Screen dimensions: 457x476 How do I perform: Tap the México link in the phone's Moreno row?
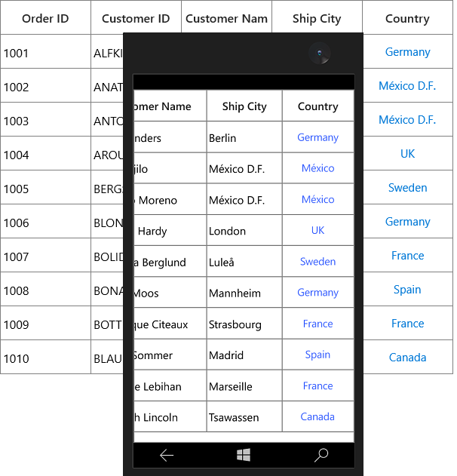pos(317,199)
